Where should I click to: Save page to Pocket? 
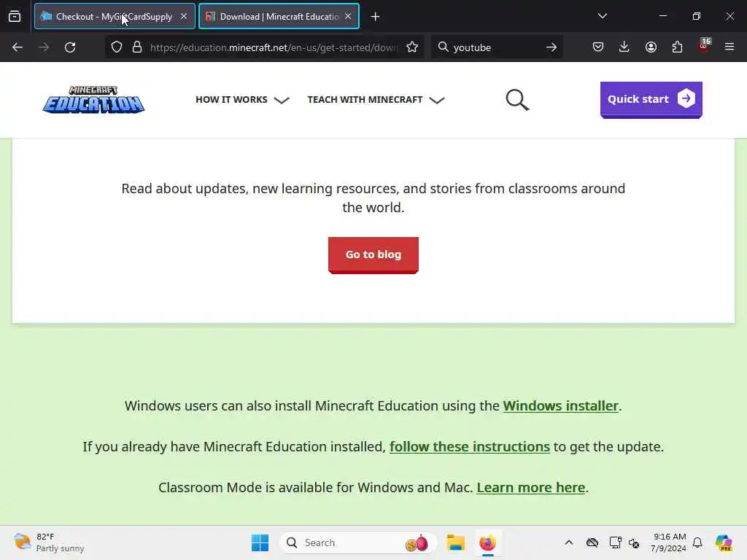click(598, 47)
